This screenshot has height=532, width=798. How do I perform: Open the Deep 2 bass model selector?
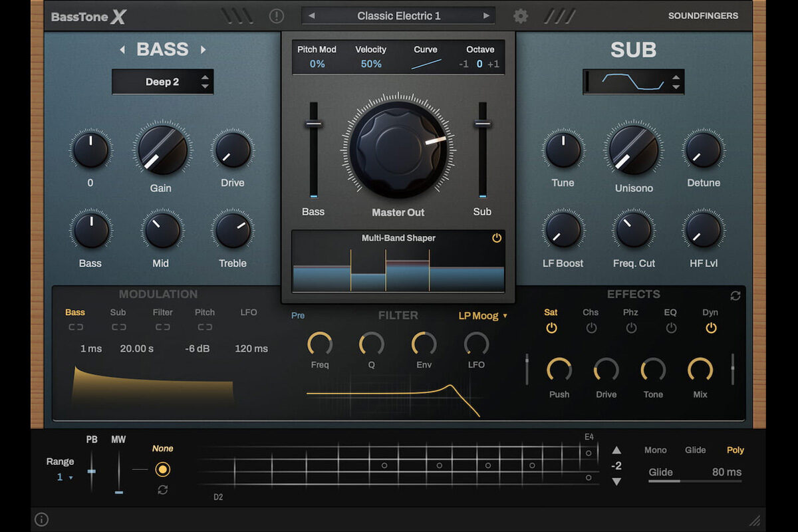(x=163, y=82)
